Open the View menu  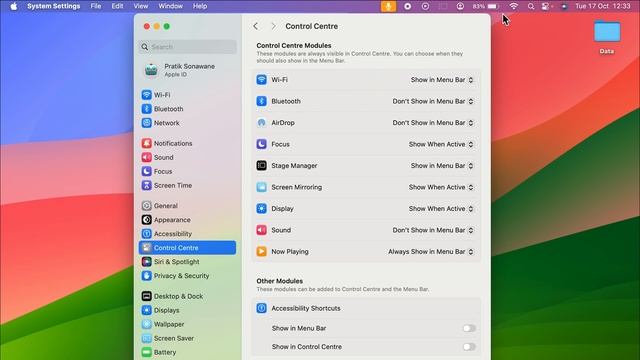[x=141, y=6]
